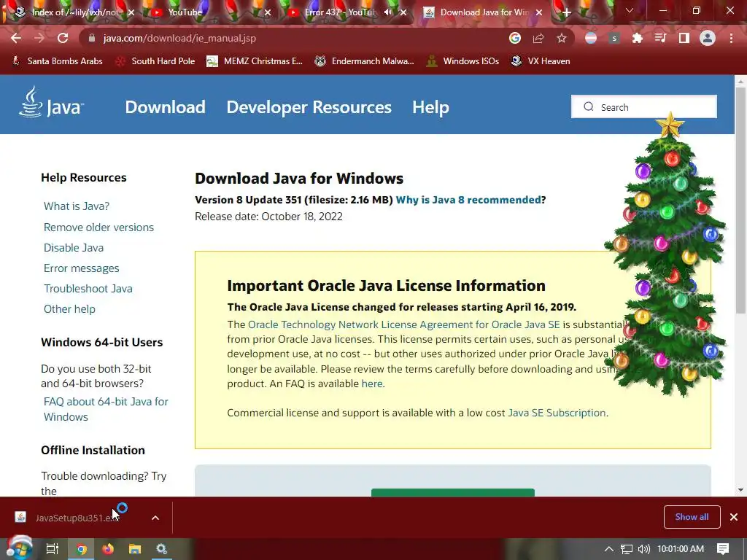Screen dimensions: 747x560
Task: Click Why is Java 8 recommended link
Action: (468, 200)
